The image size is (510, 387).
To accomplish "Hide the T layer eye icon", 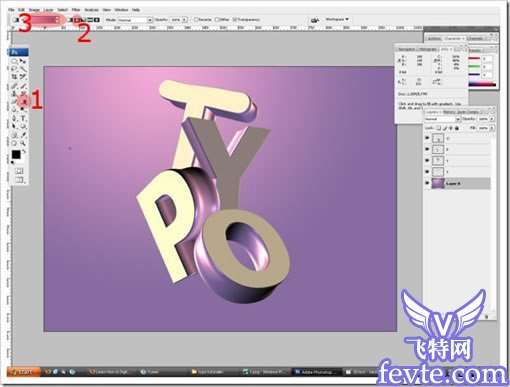I will point(427,172).
